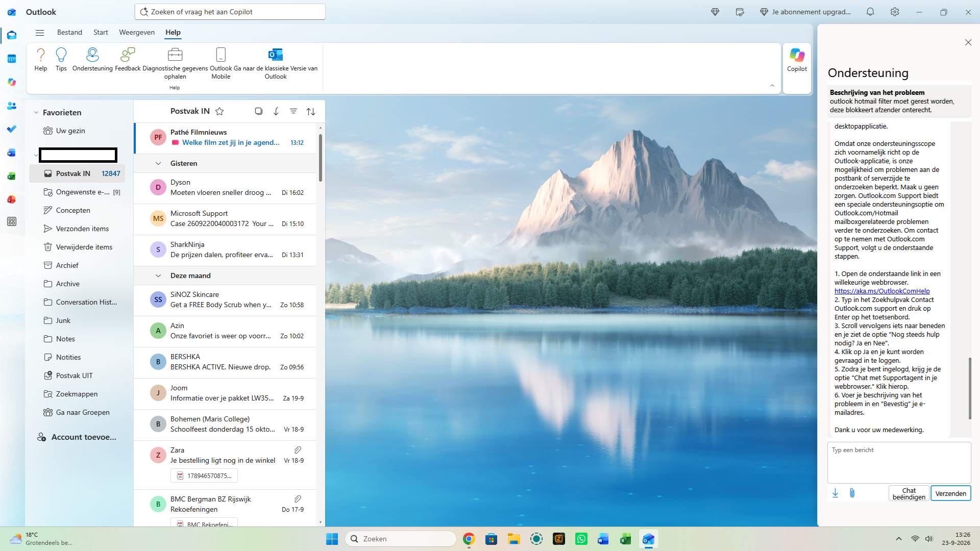
Task: Click sort arrows in message list header
Action: pos(311,111)
